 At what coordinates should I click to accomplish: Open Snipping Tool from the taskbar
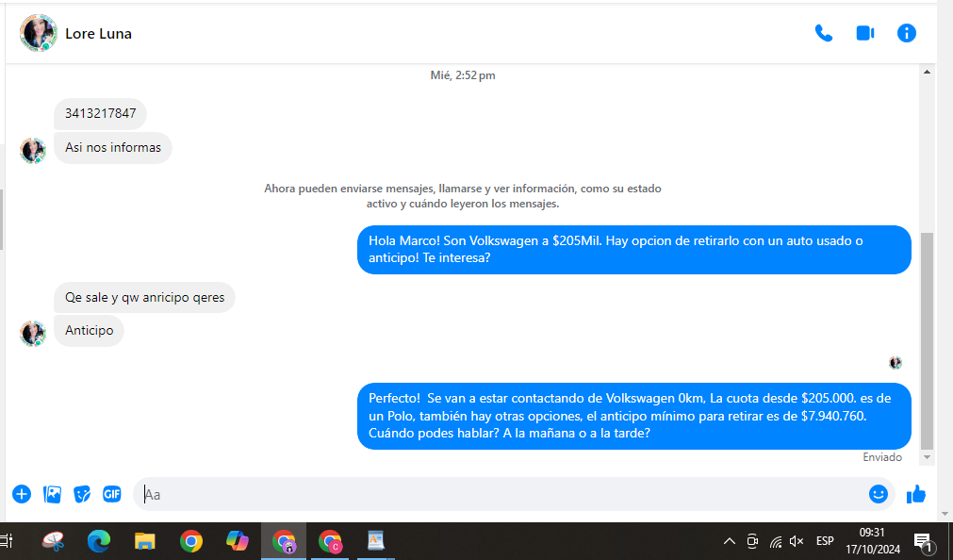54,540
